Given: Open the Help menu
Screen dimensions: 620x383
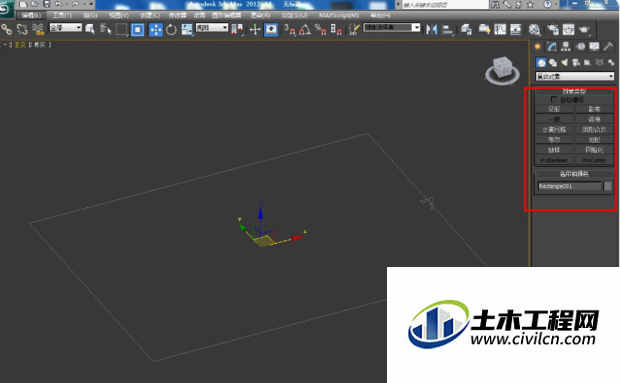Looking at the screenshot, I should coord(380,15).
